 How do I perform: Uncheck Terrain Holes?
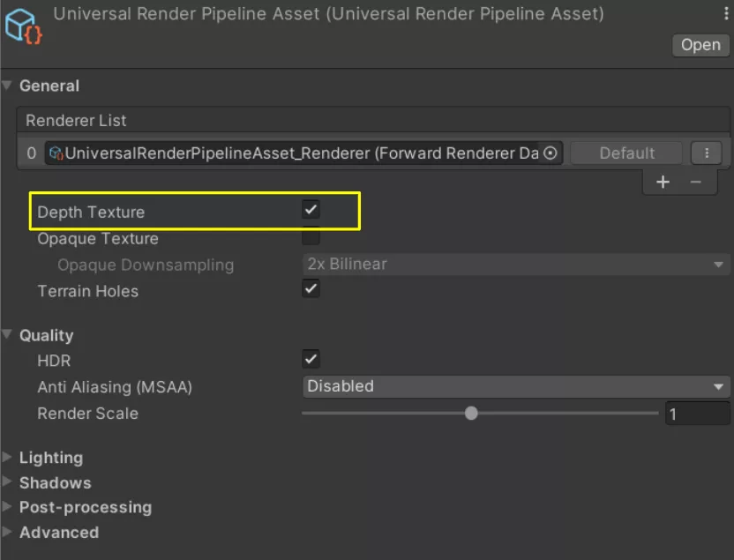pos(311,288)
